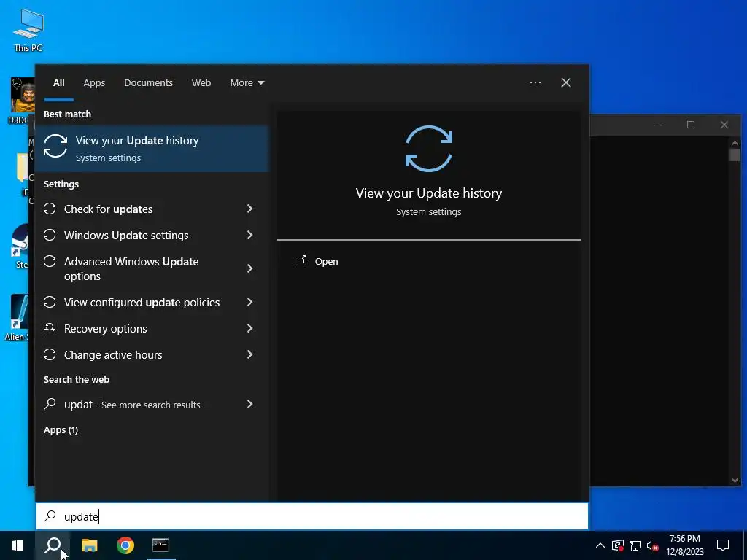Click the search box containing update
This screenshot has height=560, width=747.
[312, 516]
